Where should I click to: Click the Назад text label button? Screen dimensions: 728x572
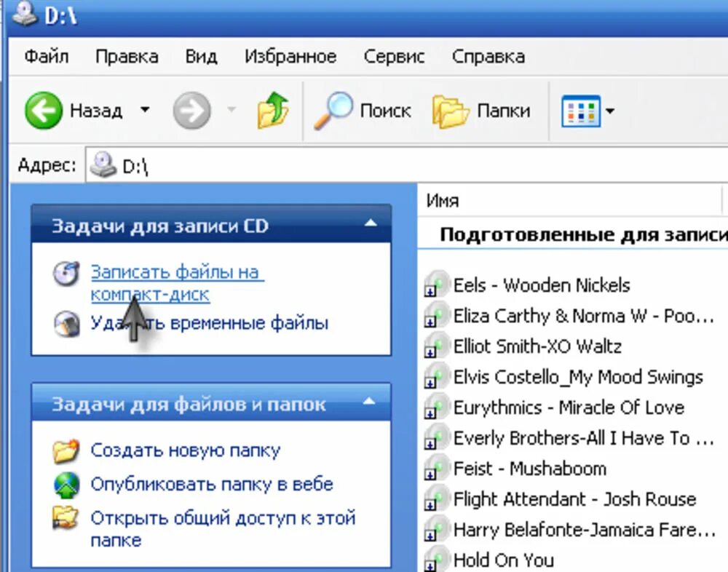coord(96,111)
